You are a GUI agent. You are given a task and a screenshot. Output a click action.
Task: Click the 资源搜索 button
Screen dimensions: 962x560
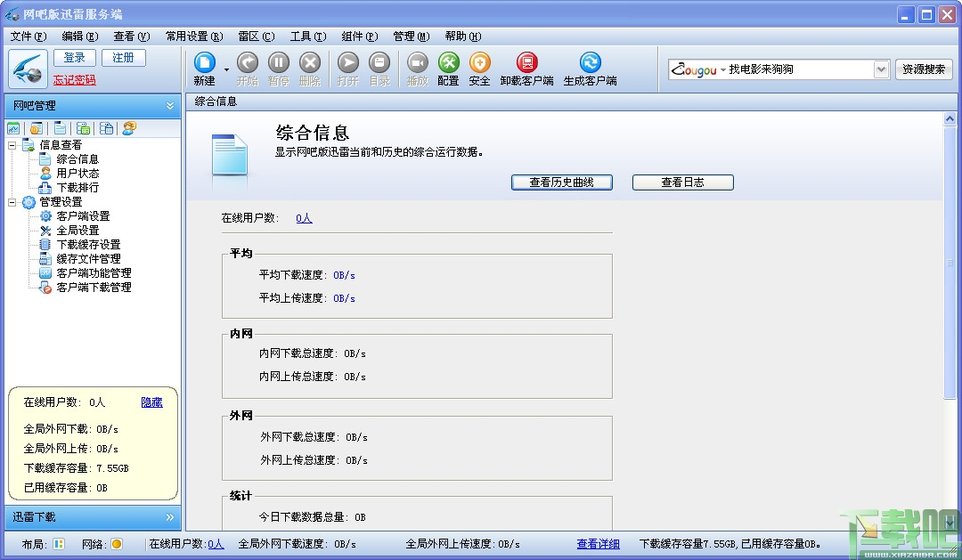[x=924, y=69]
